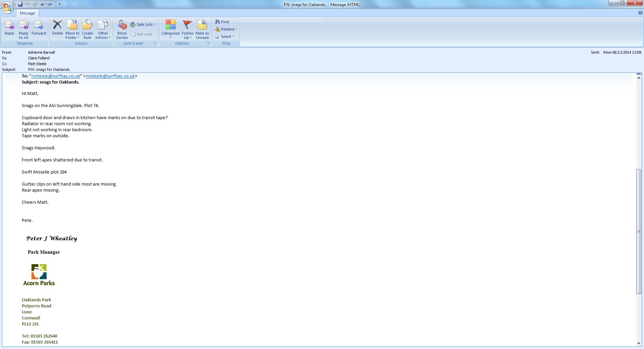The height and width of the screenshot is (349, 644).
Task: Click the msteele@surfbay.co.uk link in angle brackets
Action: [110, 76]
